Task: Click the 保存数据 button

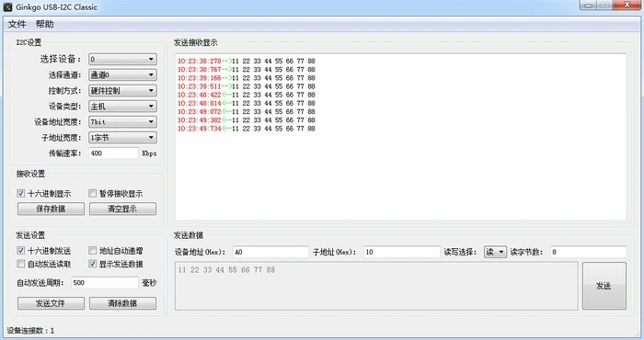Action: pyautogui.click(x=51, y=209)
